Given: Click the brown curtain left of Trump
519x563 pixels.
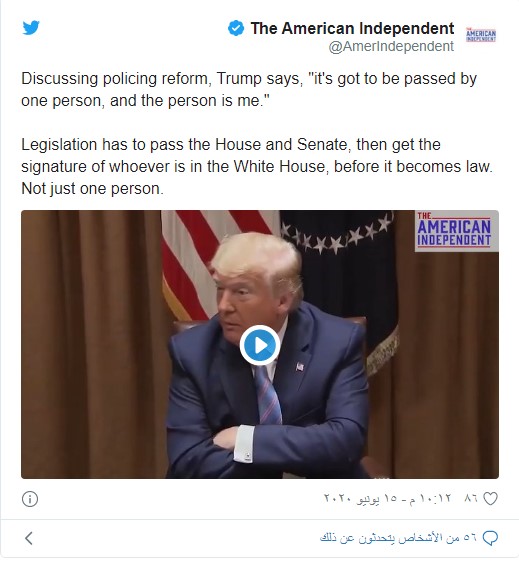Looking at the screenshot, I should pos(92,344).
